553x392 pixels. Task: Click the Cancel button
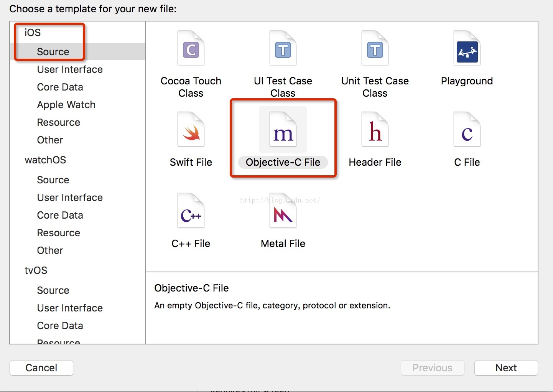[41, 368]
